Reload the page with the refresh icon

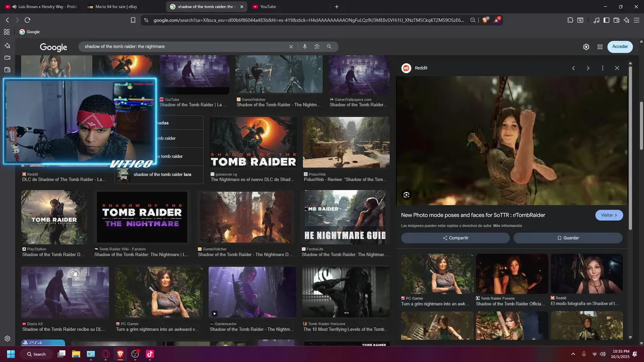(x=27, y=20)
